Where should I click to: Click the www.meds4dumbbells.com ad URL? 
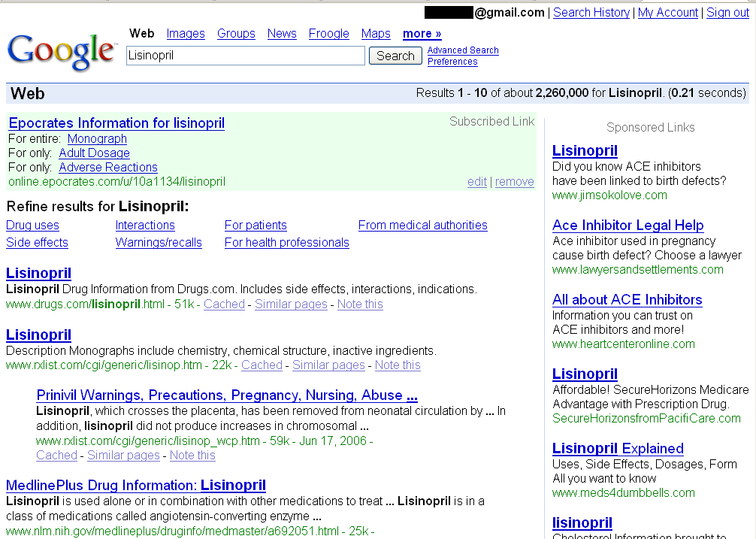[624, 492]
